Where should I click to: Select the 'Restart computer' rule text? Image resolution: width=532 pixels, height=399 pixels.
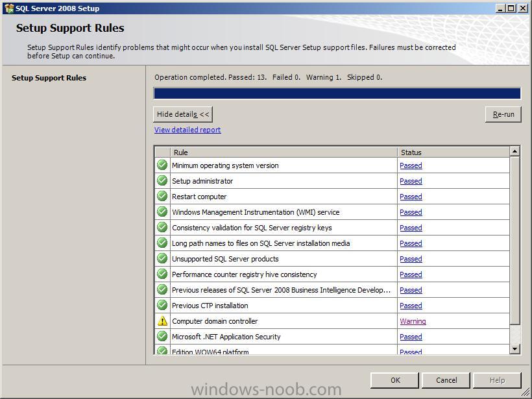[199, 197]
